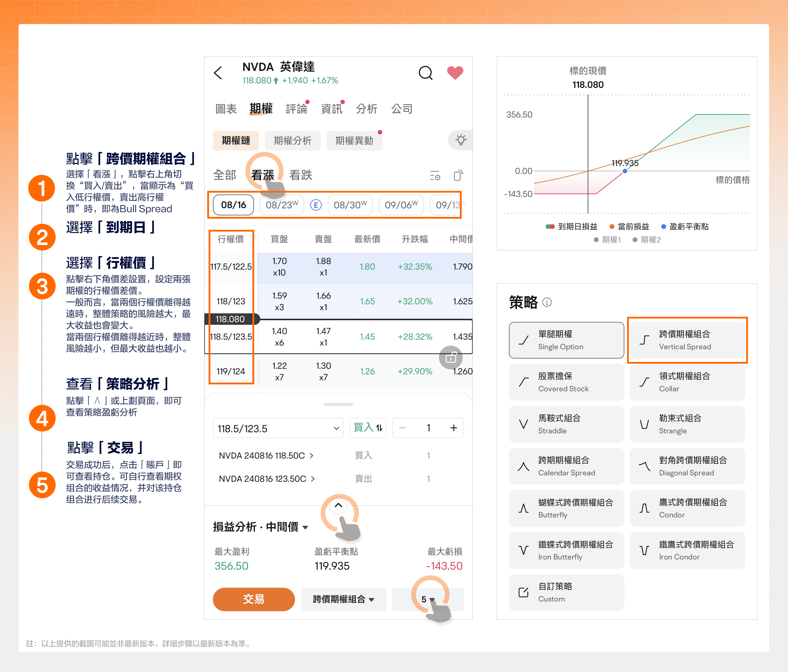788x672 pixels.
Task: Expand NVDA 240816 123.50C leg details
Action: (x=267, y=479)
